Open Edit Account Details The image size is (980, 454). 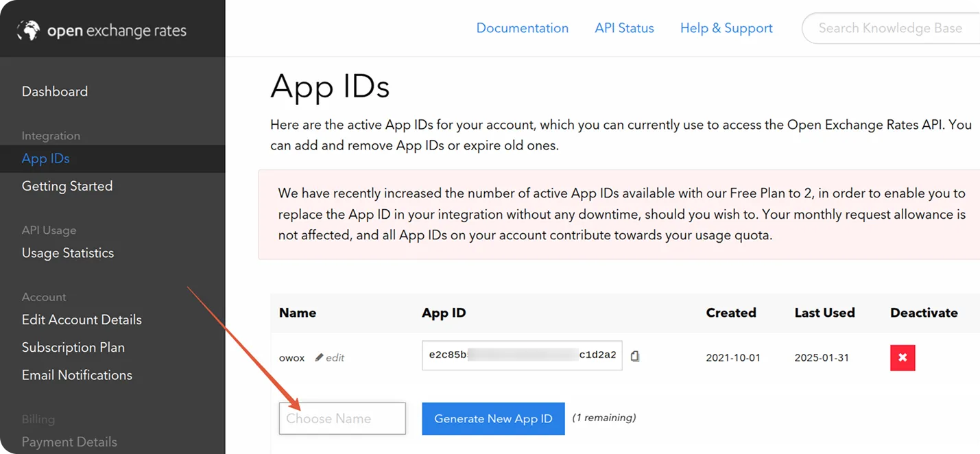[x=82, y=320]
